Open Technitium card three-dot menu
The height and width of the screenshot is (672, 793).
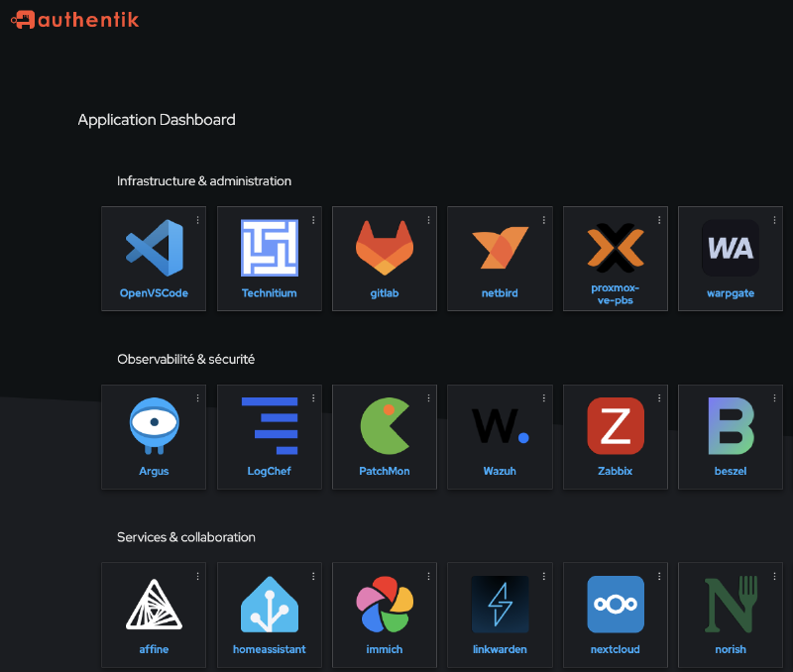(x=313, y=220)
